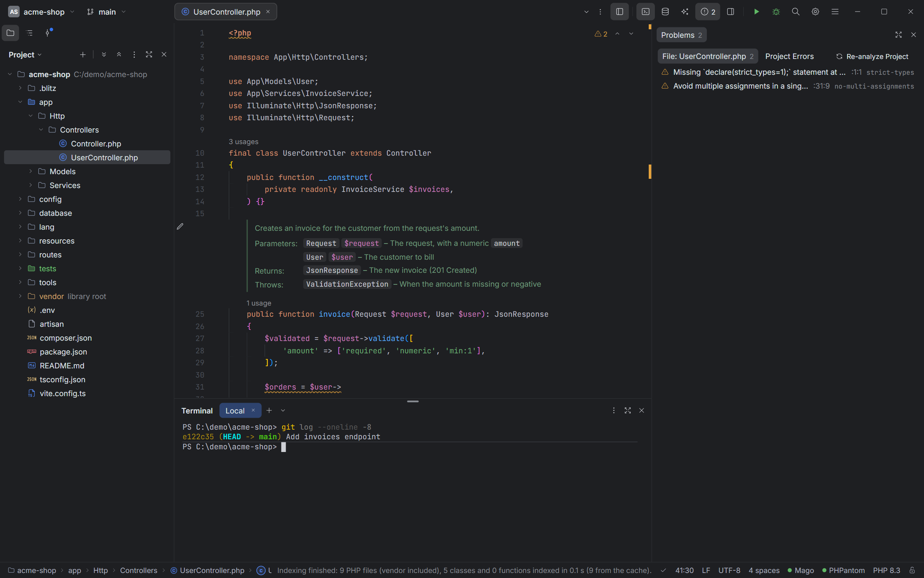Viewport: 924px width, 578px height.
Task: Go to next highlighted problem arrow
Action: pyautogui.click(x=631, y=34)
